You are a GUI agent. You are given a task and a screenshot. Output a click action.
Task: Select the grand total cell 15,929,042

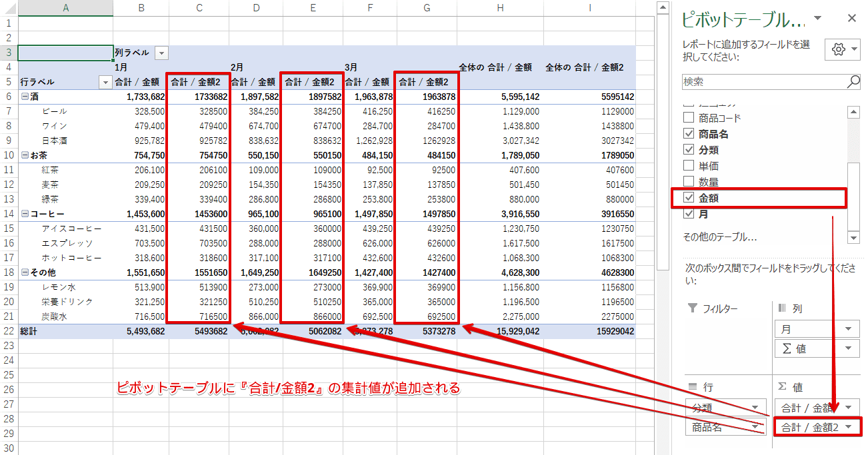500,331
